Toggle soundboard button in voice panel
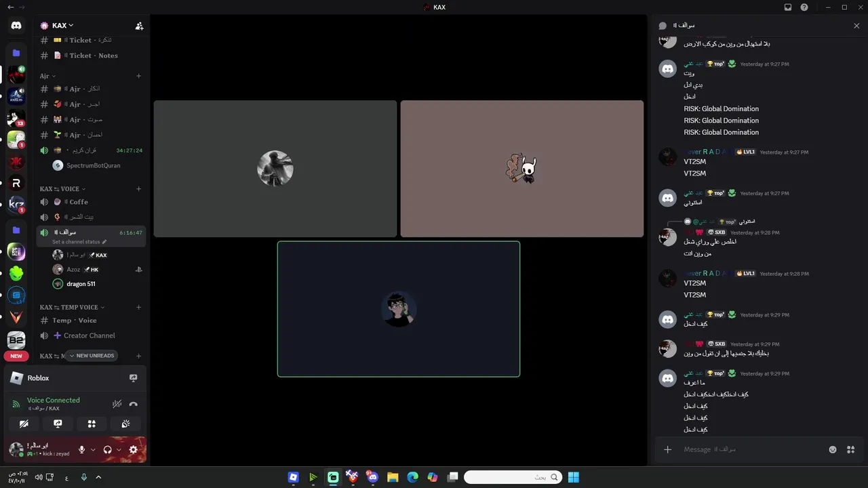The width and height of the screenshot is (868, 488). tap(125, 424)
